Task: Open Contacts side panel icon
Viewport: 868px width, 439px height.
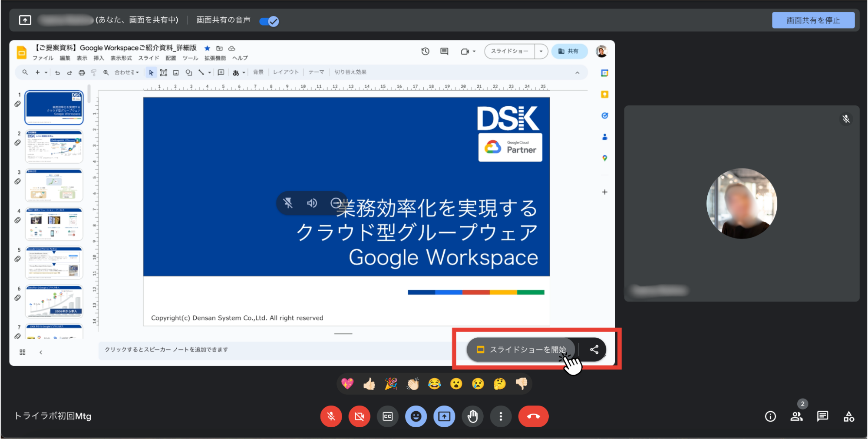Action: pos(604,137)
